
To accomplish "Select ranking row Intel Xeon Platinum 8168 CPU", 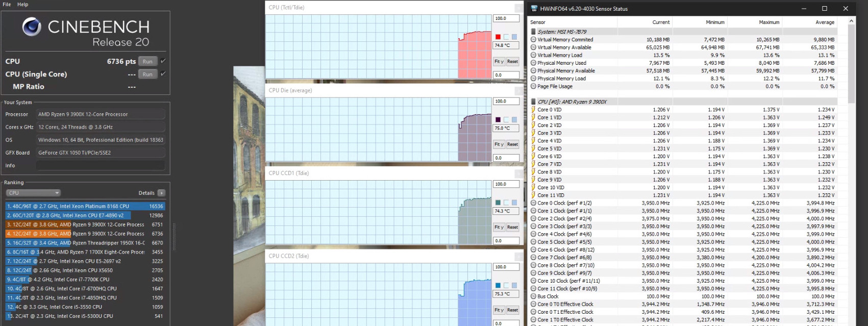I will (85, 206).
